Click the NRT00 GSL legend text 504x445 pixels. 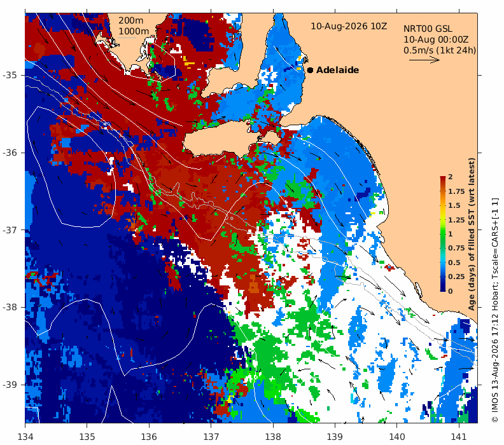(x=428, y=29)
